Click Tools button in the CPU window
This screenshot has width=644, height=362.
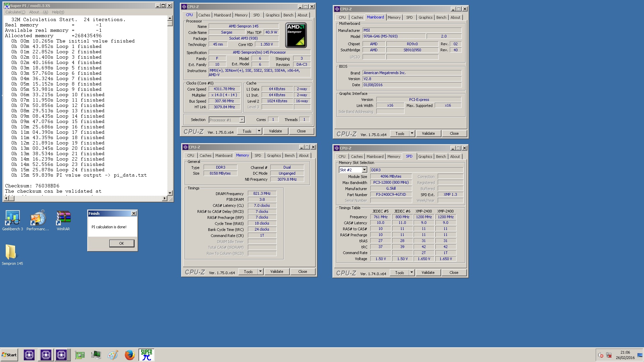[247, 131]
